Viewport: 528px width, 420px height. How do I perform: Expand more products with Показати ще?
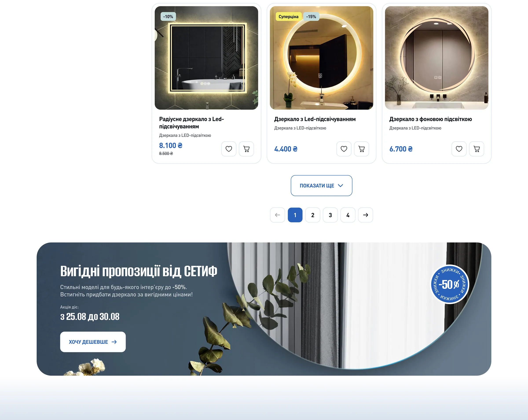click(x=321, y=186)
